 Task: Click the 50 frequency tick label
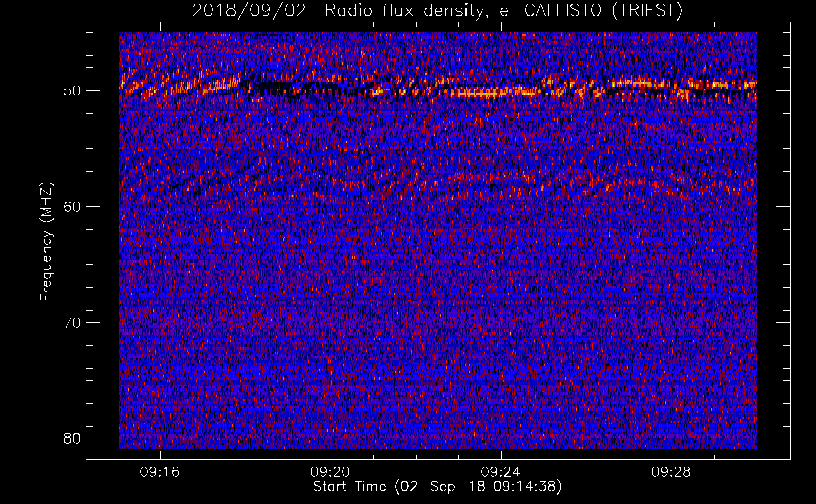pyautogui.click(x=72, y=91)
